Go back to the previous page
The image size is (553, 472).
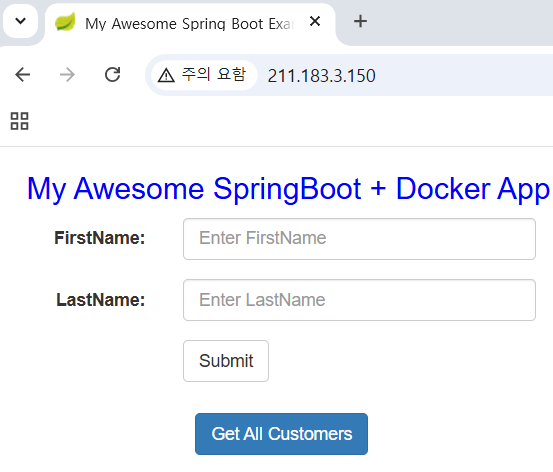click(23, 75)
